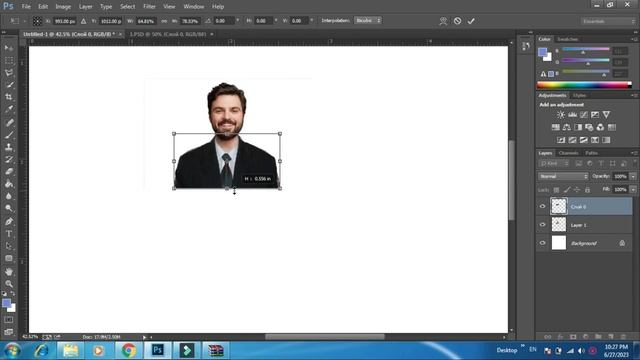Switch to the Swatches tab
This screenshot has height=360, width=640.
(567, 39)
